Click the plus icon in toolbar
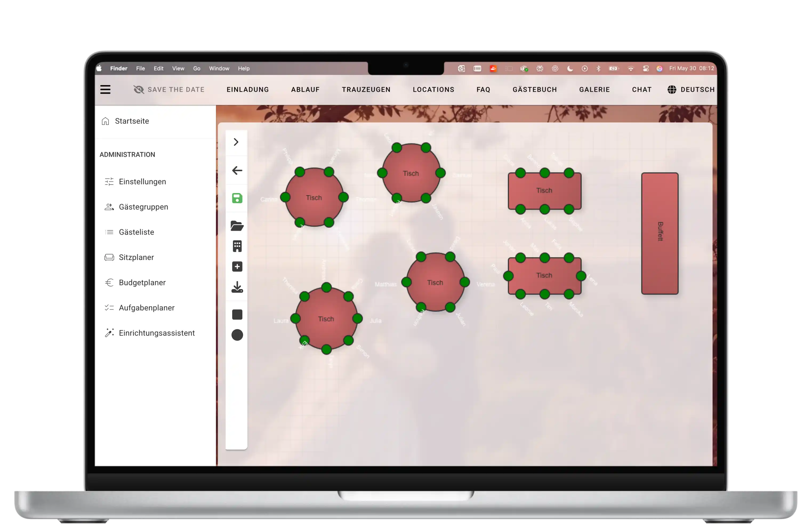This screenshot has height=528, width=812. [237, 267]
